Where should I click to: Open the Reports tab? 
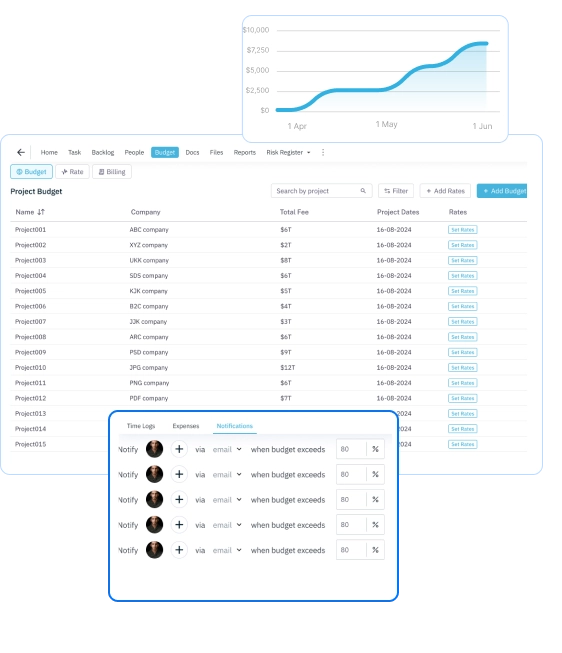pos(245,152)
